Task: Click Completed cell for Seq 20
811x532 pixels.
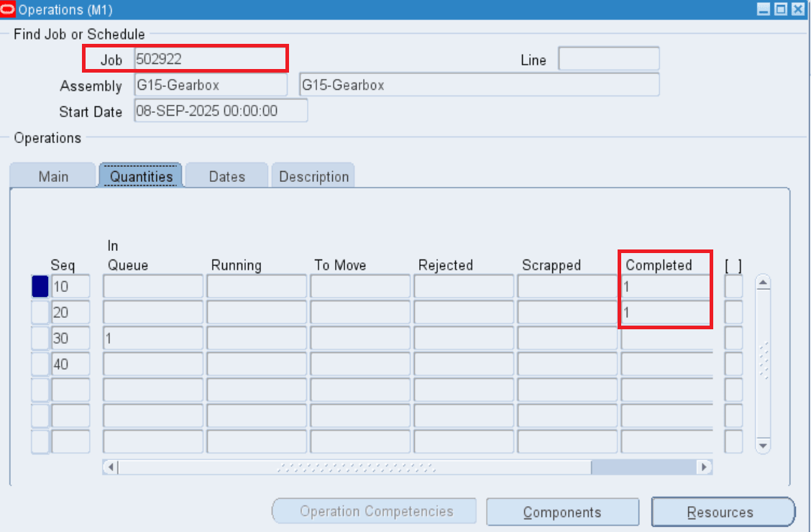Action: 666,312
